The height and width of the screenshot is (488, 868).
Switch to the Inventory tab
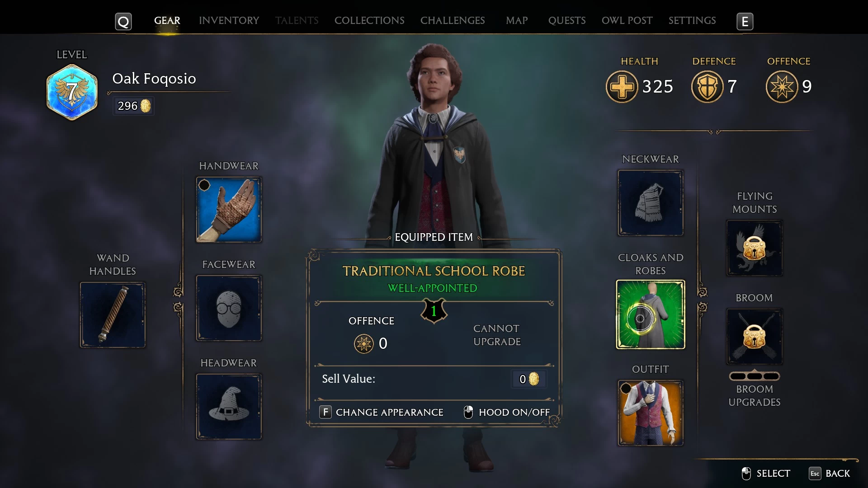pos(229,20)
